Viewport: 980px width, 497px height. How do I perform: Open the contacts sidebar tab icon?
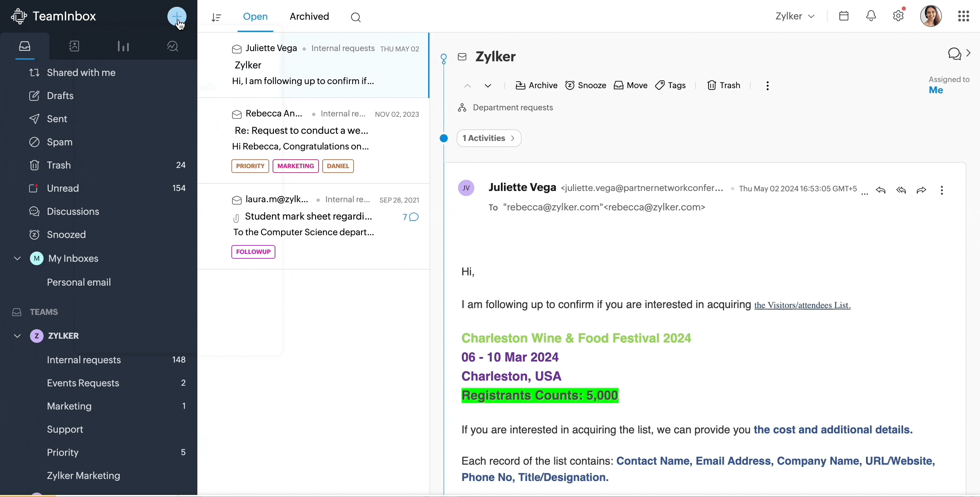[x=74, y=46]
